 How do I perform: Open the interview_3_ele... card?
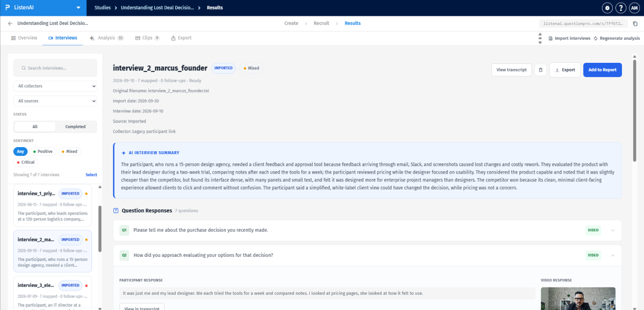coord(53,293)
